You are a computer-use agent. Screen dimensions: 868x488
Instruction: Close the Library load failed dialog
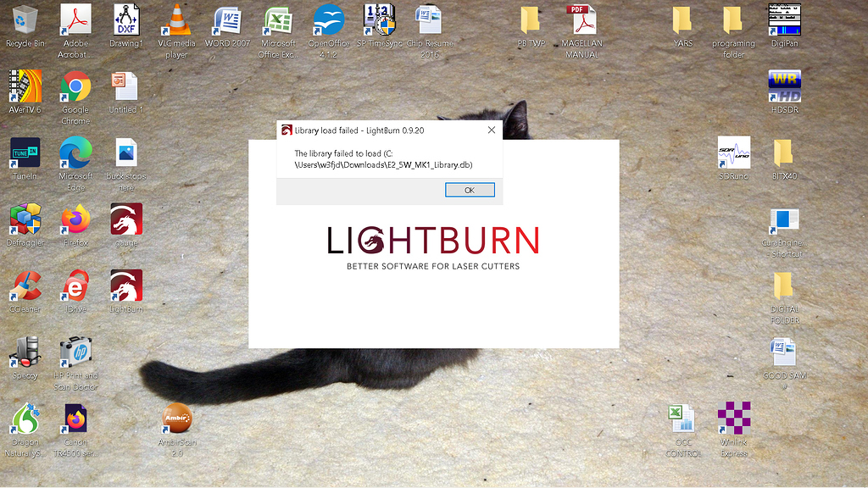[x=491, y=130]
